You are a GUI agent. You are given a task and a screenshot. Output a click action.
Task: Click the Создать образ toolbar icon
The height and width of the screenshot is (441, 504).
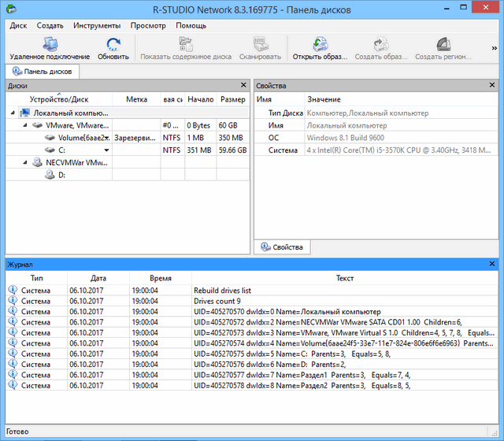(x=380, y=45)
